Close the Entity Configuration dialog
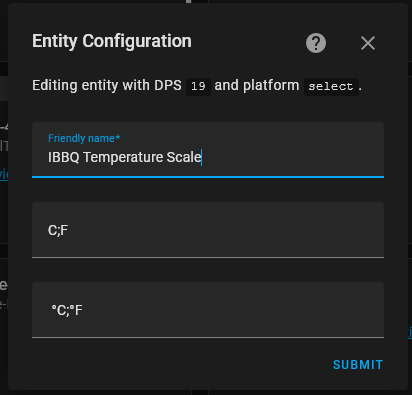The image size is (412, 395). (368, 43)
